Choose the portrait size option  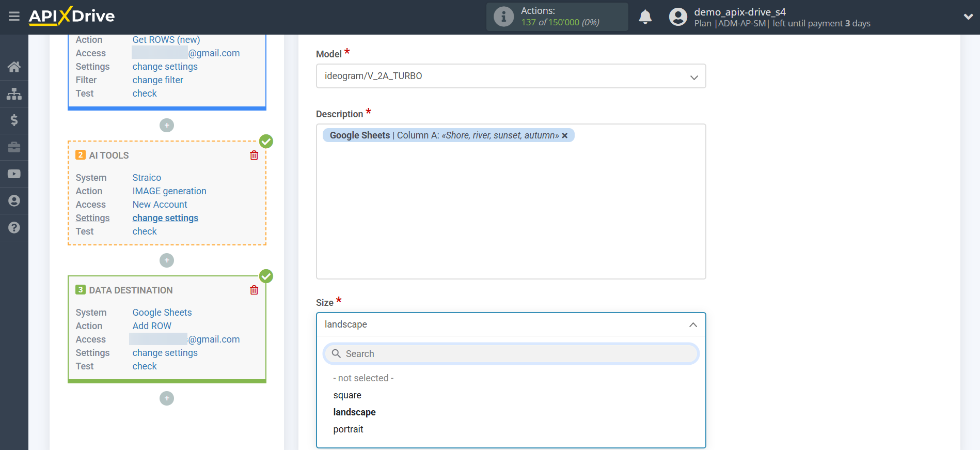[349, 429]
